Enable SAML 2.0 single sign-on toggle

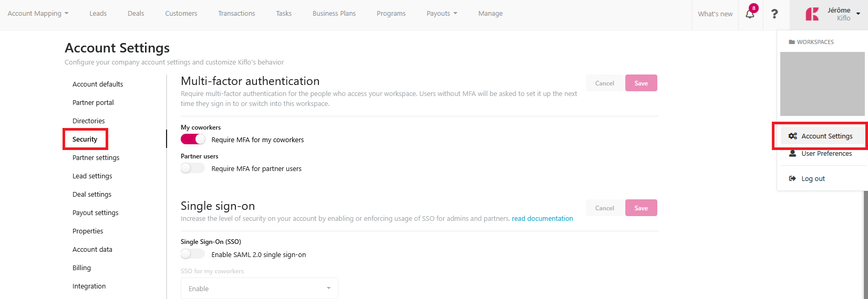(x=193, y=254)
